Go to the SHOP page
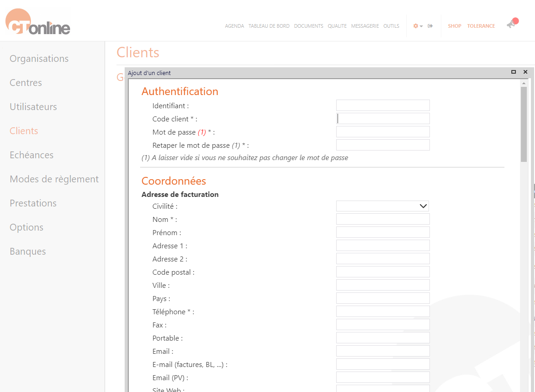This screenshot has height=392, width=535. coord(454,26)
